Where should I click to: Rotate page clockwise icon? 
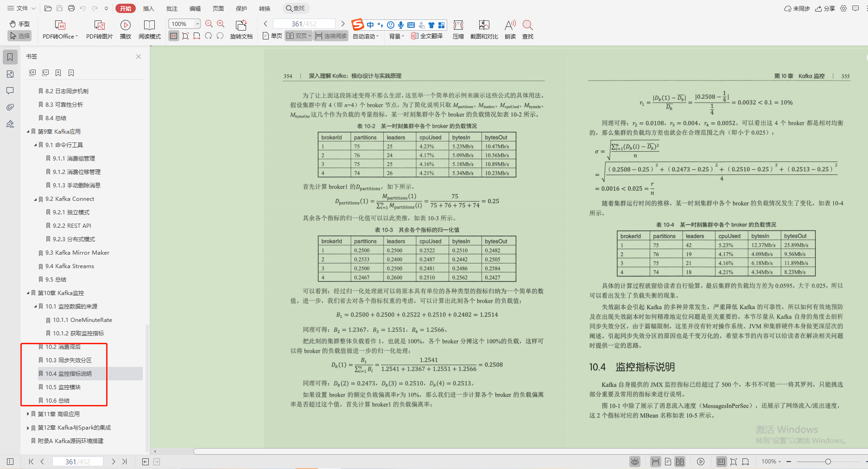[209, 36]
